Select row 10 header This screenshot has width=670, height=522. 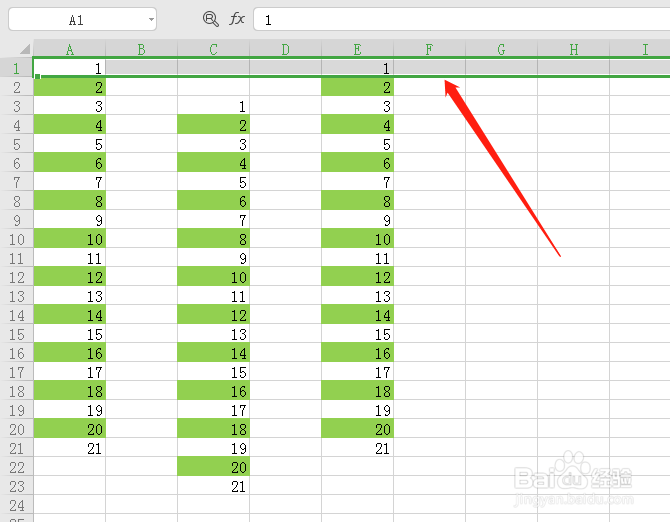tap(17, 239)
